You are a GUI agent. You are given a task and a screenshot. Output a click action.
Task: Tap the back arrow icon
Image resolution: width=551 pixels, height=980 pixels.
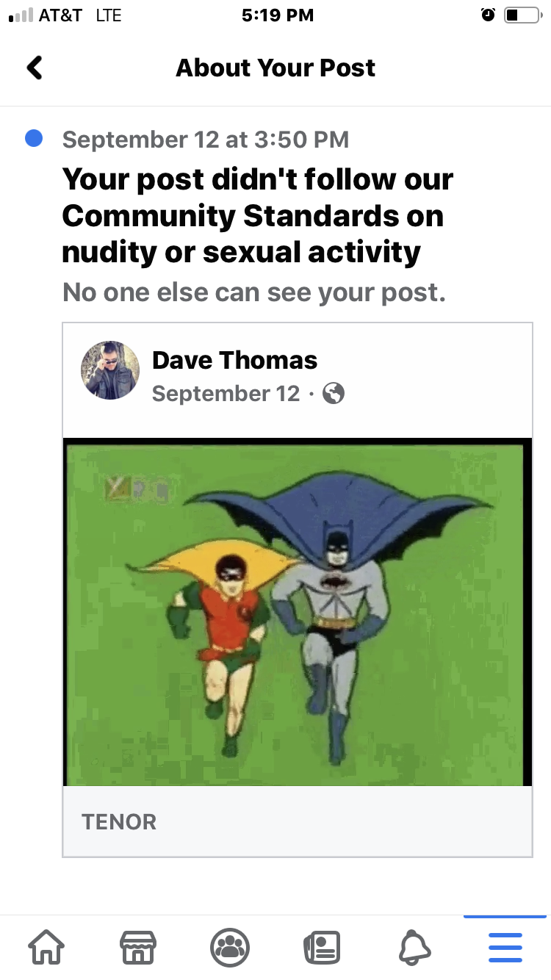click(x=35, y=68)
